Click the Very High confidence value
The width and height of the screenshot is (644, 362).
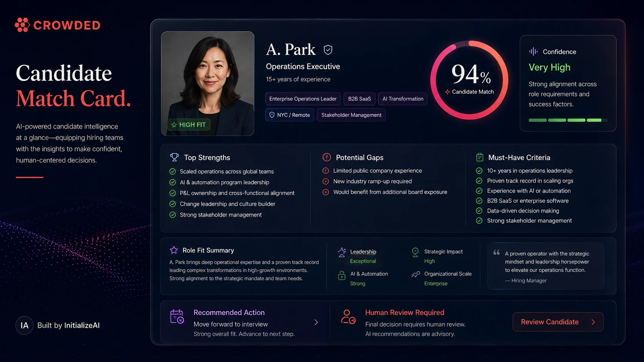pyautogui.click(x=550, y=67)
